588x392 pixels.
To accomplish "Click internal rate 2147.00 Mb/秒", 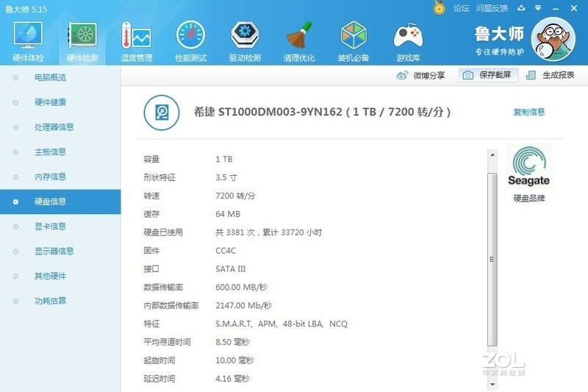I will point(243,306).
